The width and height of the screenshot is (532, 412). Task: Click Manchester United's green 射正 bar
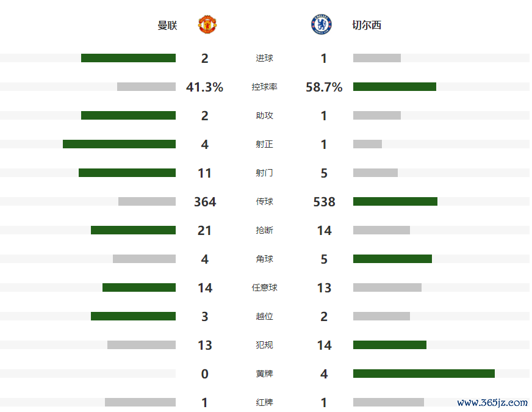119,144
